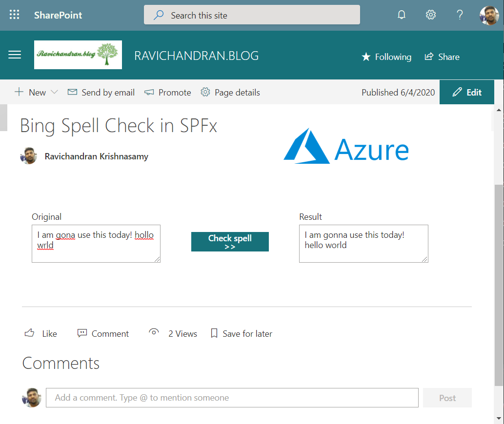Expand the New dropdown chevron
This screenshot has width=504, height=424.
click(54, 93)
